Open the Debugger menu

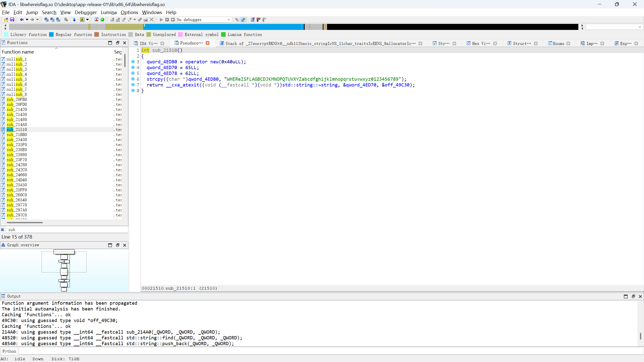(86, 12)
